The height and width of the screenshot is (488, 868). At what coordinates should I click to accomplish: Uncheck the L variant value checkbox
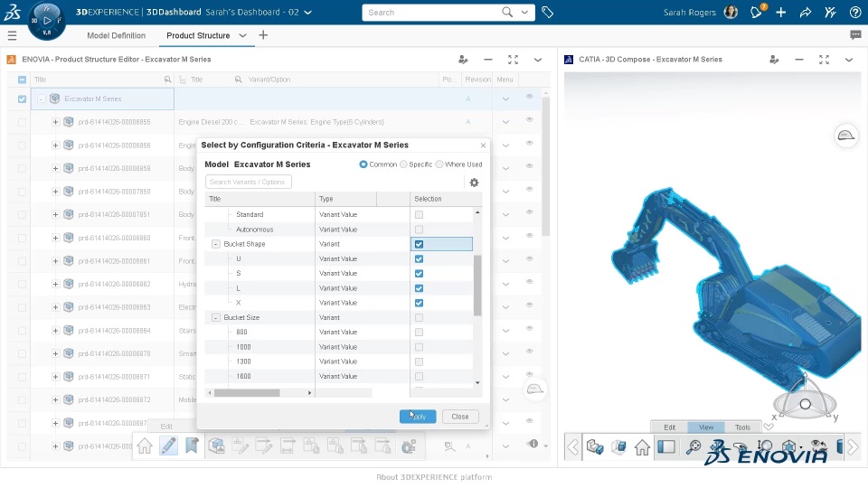pyautogui.click(x=419, y=288)
